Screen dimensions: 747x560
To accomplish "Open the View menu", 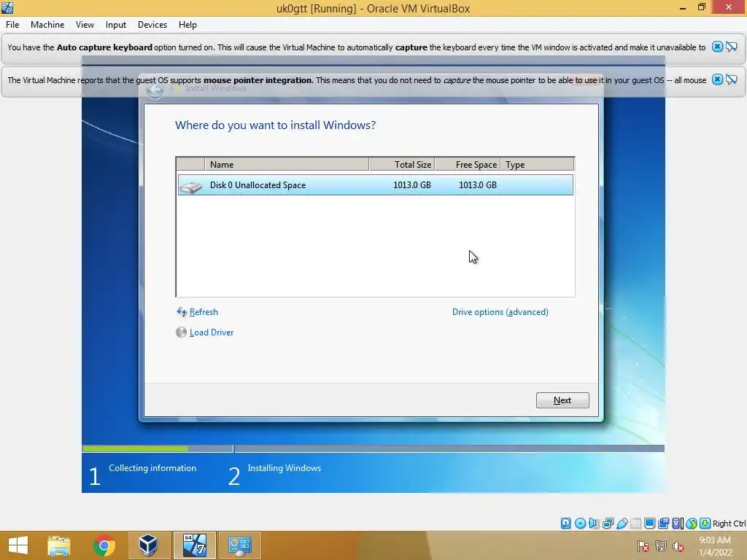I will [85, 25].
